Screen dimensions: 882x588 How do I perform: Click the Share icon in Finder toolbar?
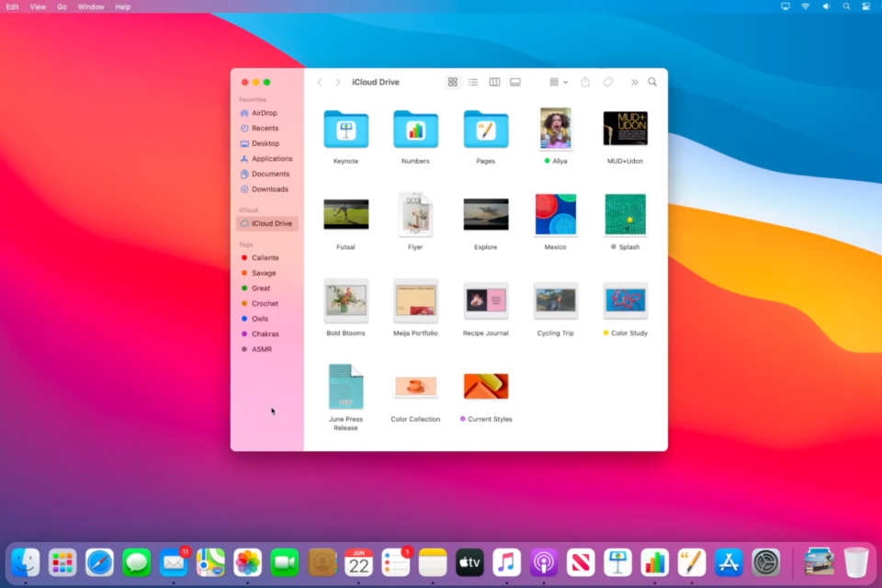coord(585,82)
